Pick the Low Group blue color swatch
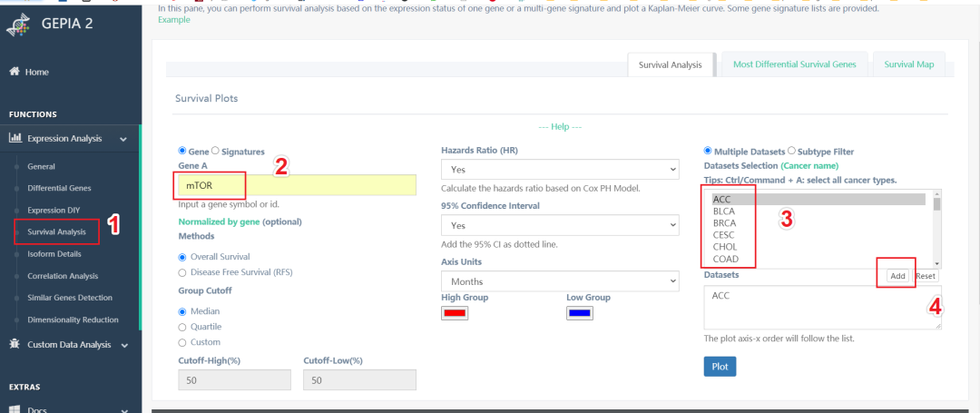 (579, 313)
